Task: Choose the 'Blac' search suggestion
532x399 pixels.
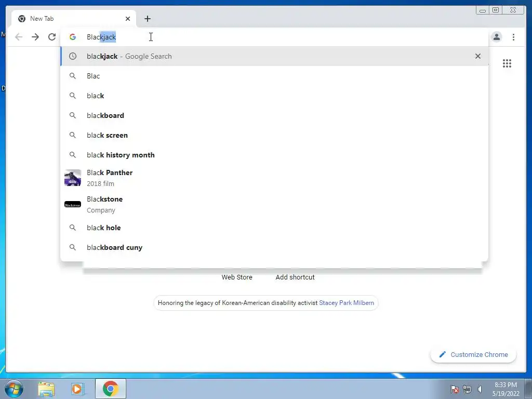Action: [x=274, y=76]
